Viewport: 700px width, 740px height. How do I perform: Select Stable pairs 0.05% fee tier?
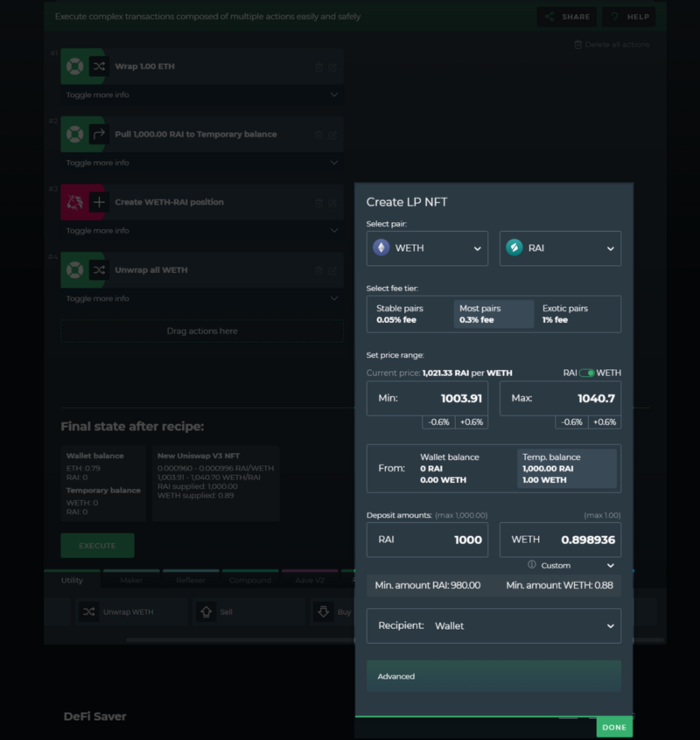(409, 314)
